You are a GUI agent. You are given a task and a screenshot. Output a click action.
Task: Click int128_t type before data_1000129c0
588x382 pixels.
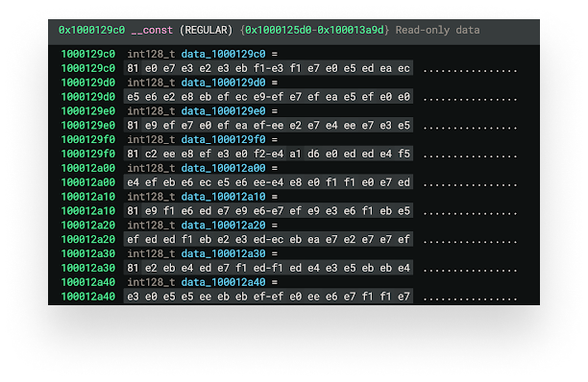(151, 54)
